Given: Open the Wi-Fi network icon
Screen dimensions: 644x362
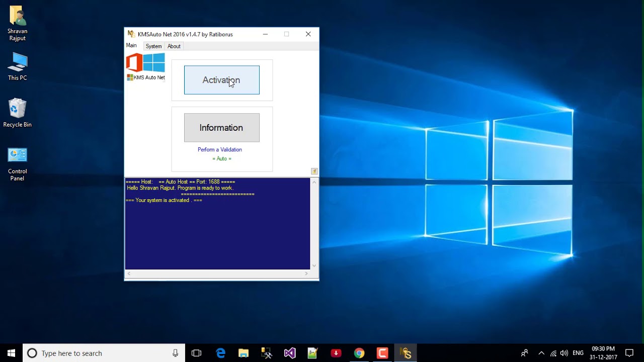Looking at the screenshot, I should click(x=553, y=353).
